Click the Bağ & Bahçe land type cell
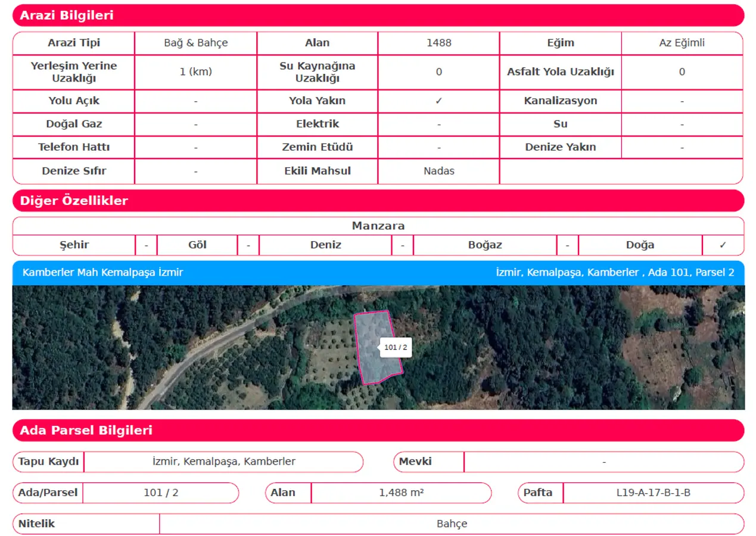 195,43
